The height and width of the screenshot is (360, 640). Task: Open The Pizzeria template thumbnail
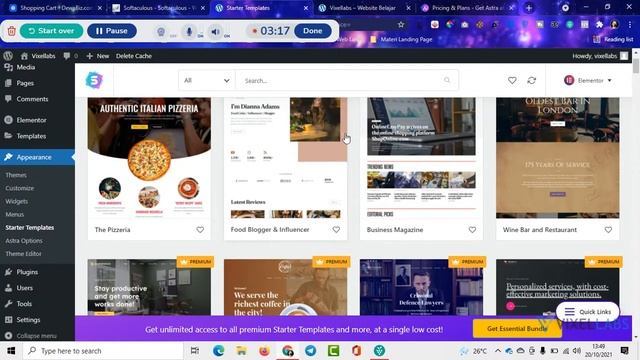149,158
